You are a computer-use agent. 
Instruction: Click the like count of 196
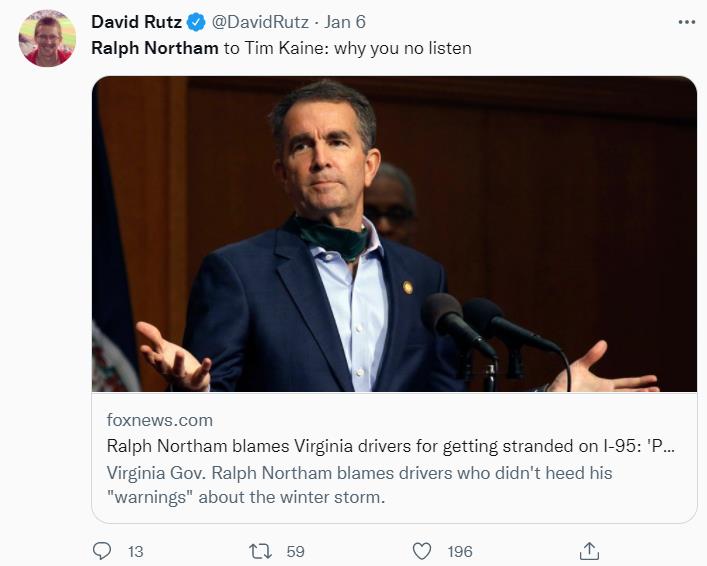click(460, 551)
